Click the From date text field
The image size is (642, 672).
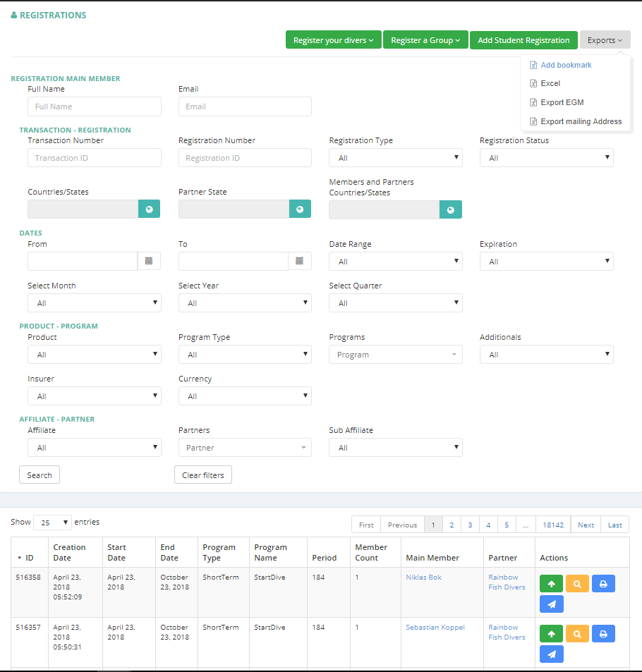pyautogui.click(x=83, y=261)
